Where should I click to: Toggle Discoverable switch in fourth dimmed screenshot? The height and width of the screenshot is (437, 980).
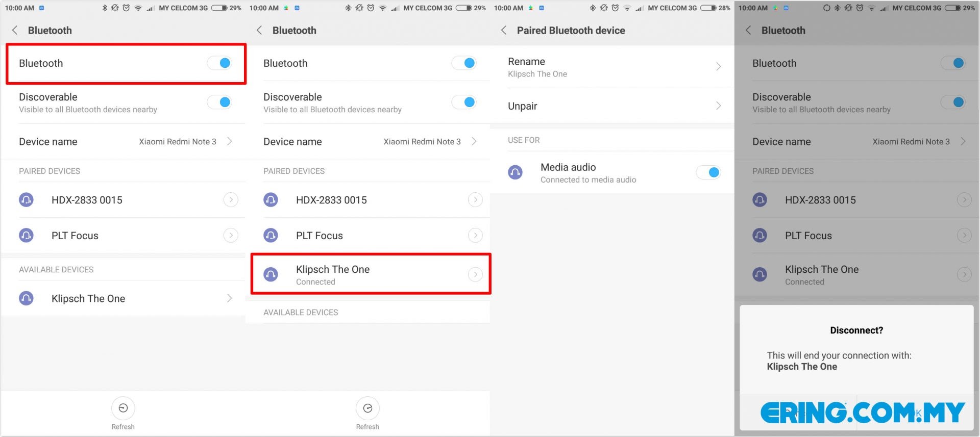(953, 102)
